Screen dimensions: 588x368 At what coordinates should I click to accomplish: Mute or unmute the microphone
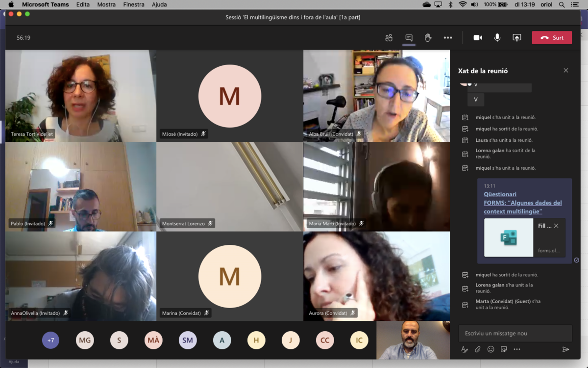pyautogui.click(x=497, y=38)
